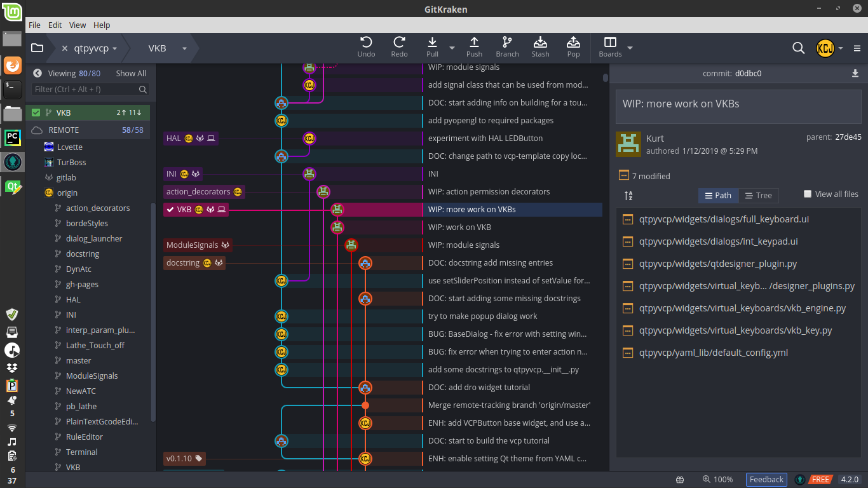
Task: Close the qtpyvcp repo tab
Action: point(65,48)
